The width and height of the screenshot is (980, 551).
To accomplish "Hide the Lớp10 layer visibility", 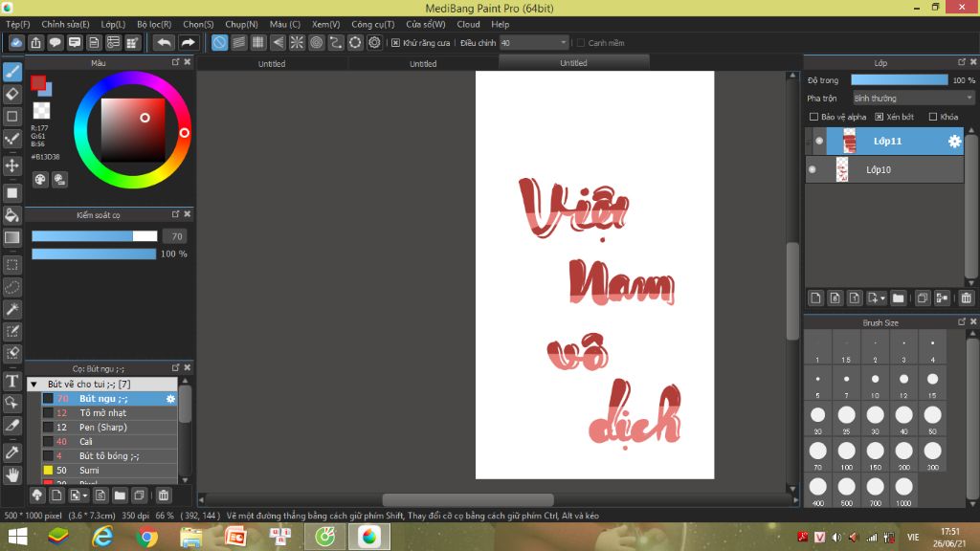I will tap(812, 169).
